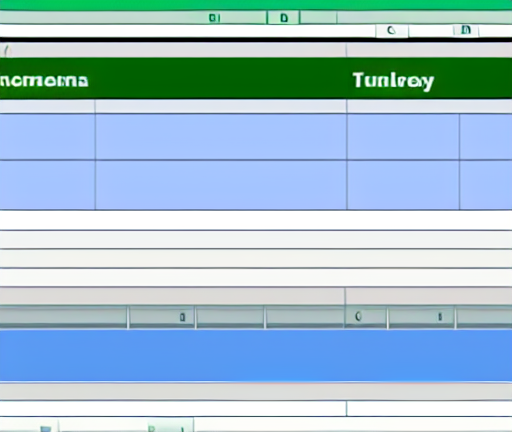Viewport: 512px width, 432px height.
Task: Click the small blue icon at bottom left
Action: 46,429
